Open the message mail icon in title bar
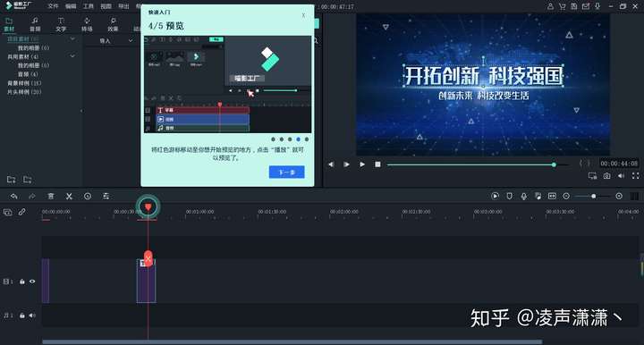This screenshot has width=644, height=345. tap(586, 6)
